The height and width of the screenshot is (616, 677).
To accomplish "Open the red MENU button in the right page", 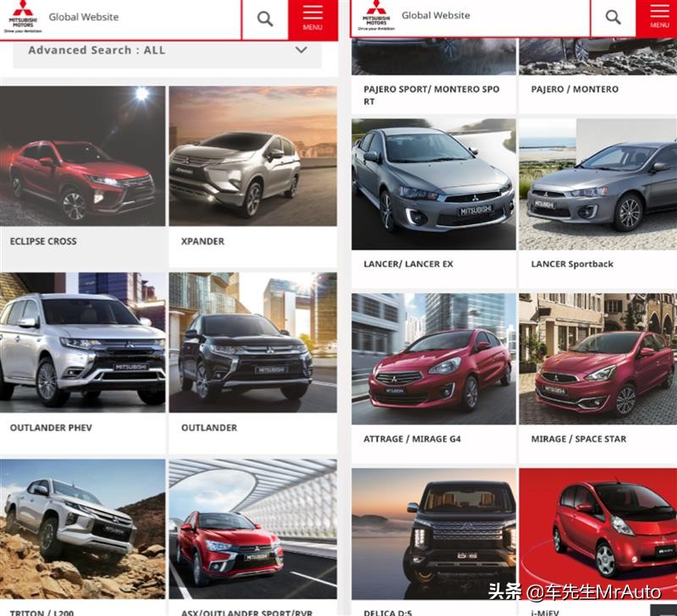I will 659,18.
